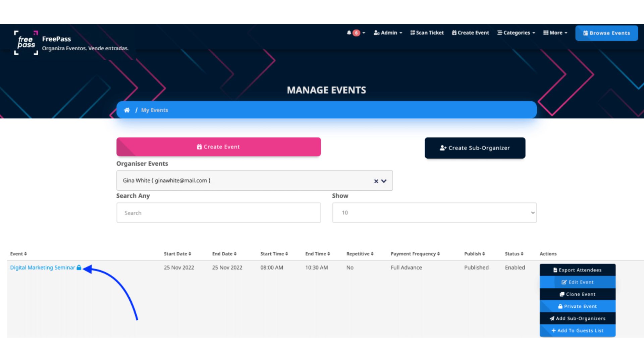Click Export Attendees action button

tap(577, 270)
